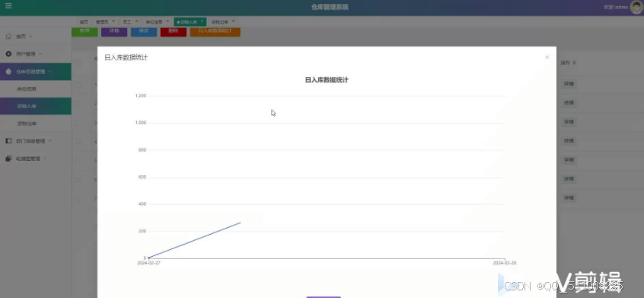644x298 pixels.
Task: Click the 2024-02-27 x-axis label
Action: (x=148, y=263)
